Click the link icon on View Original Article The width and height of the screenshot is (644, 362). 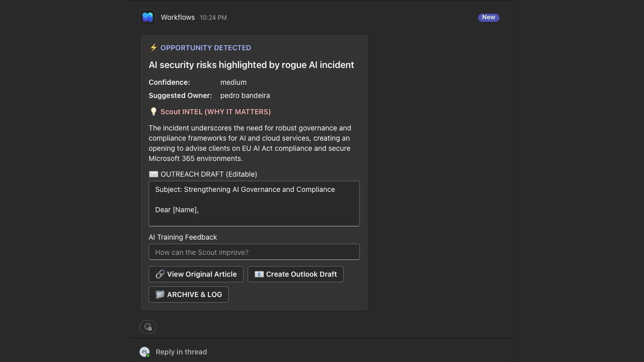(x=160, y=274)
